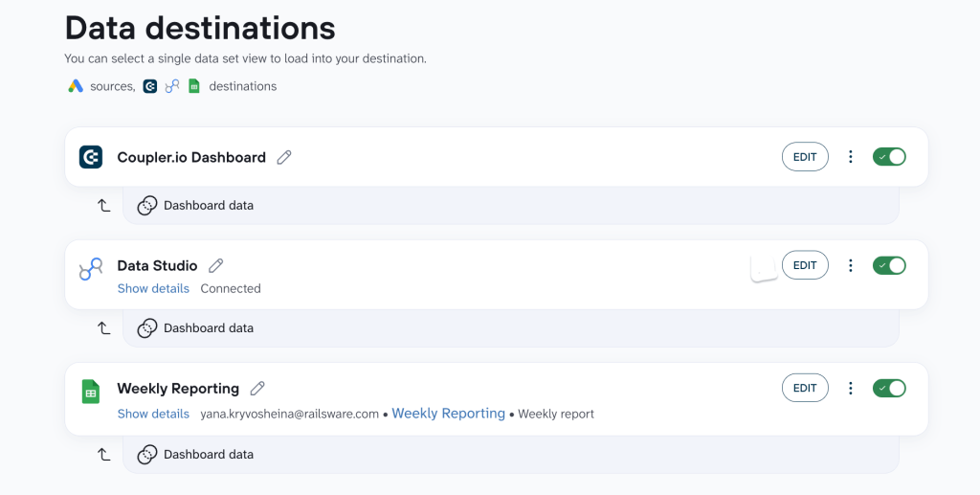
Task: Click the arrow icon below Coupler.io Dashboard
Action: 103,205
